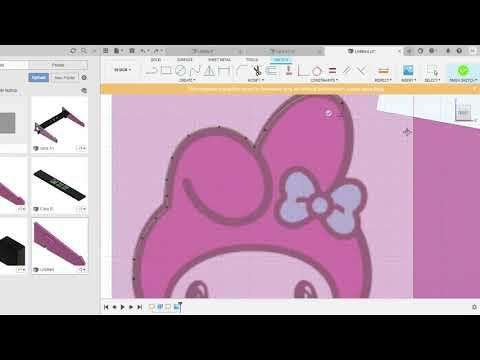This screenshot has width=480, height=360.
Task: Click the New Folder button
Action: [65, 77]
